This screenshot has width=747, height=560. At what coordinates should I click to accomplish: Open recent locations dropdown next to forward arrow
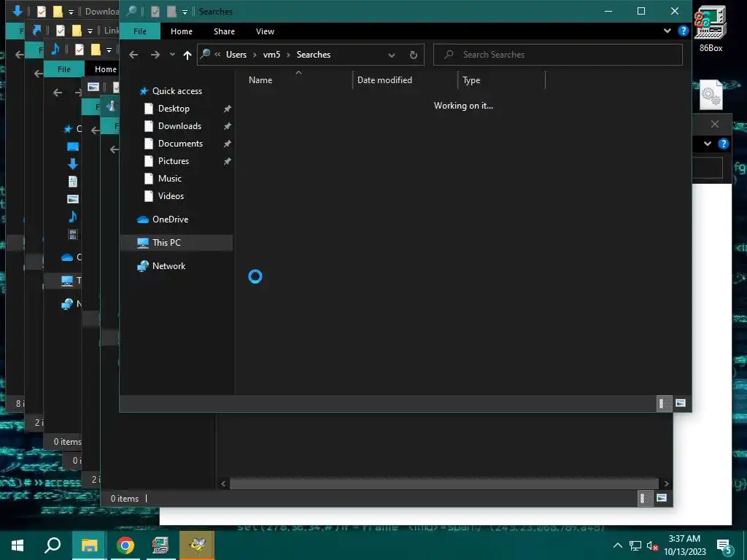(172, 55)
